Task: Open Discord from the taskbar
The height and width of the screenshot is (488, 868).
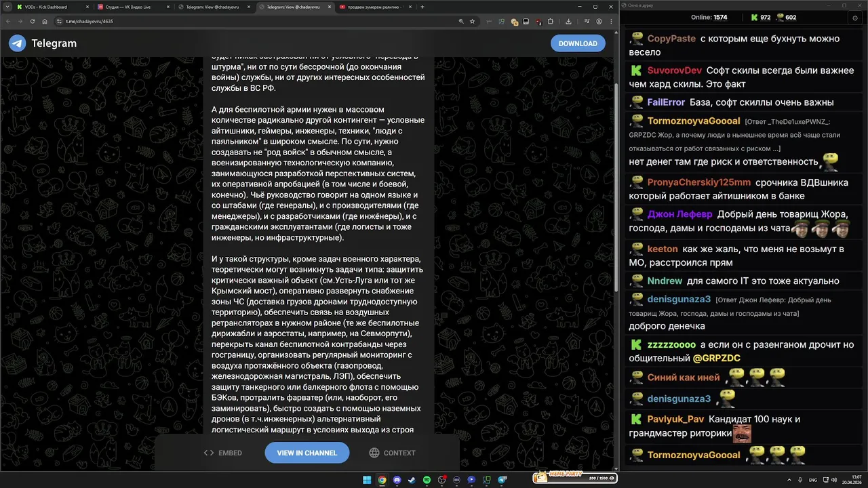Action: (x=397, y=480)
